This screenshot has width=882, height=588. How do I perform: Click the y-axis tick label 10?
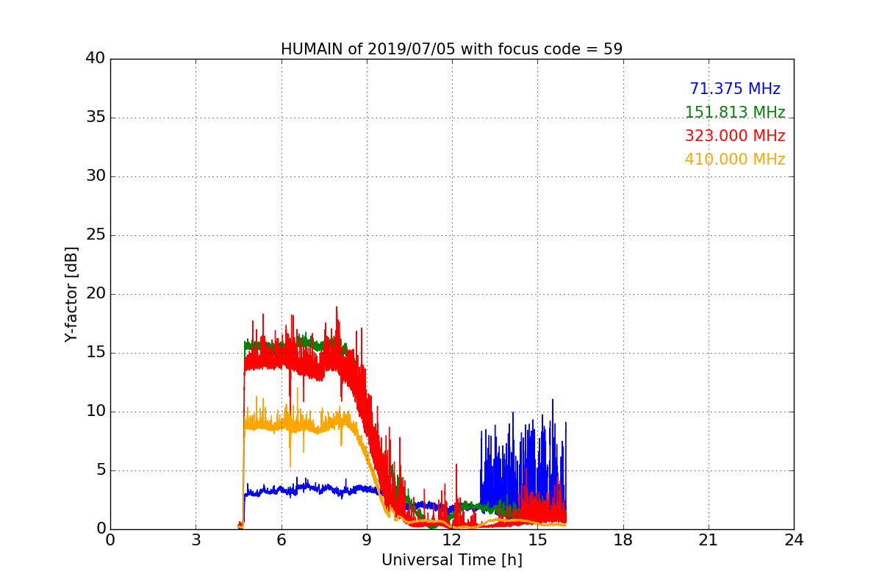96,412
